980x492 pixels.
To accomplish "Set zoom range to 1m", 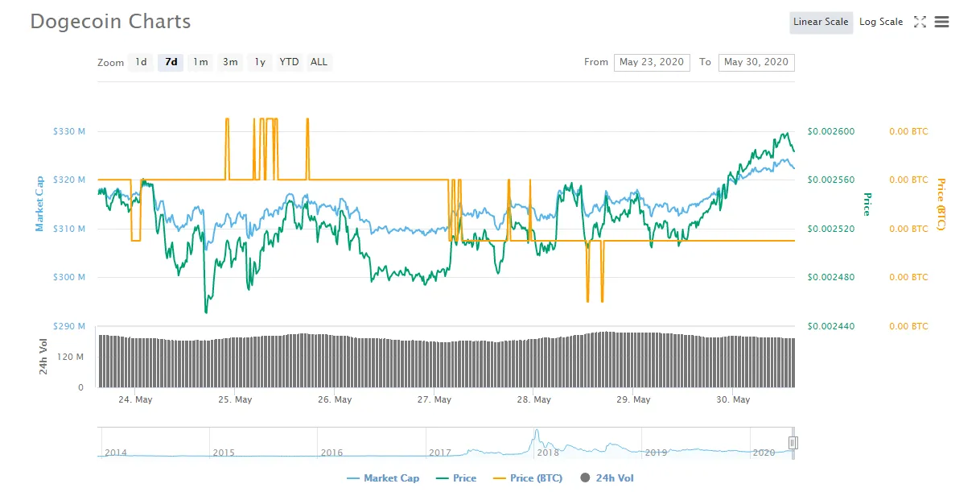I will coord(200,62).
